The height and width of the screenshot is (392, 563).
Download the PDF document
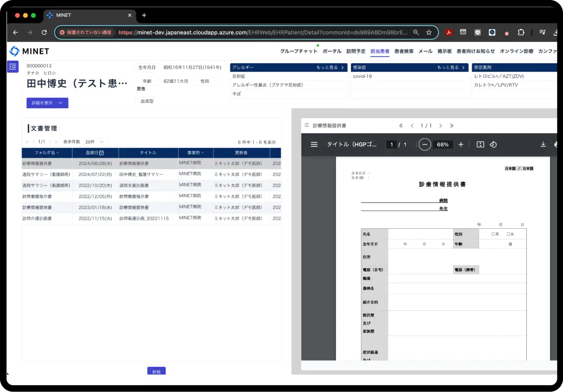tap(543, 144)
